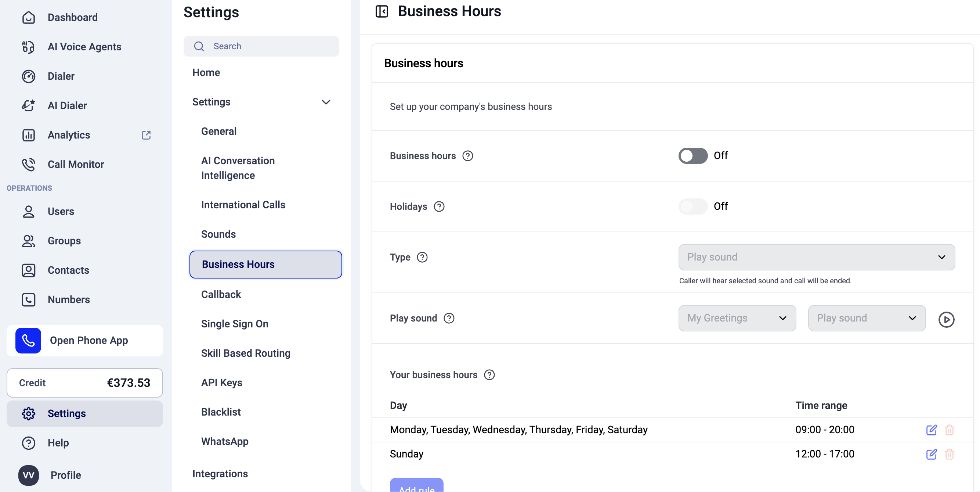
Task: Enable the Business hours toggle
Action: 693,156
